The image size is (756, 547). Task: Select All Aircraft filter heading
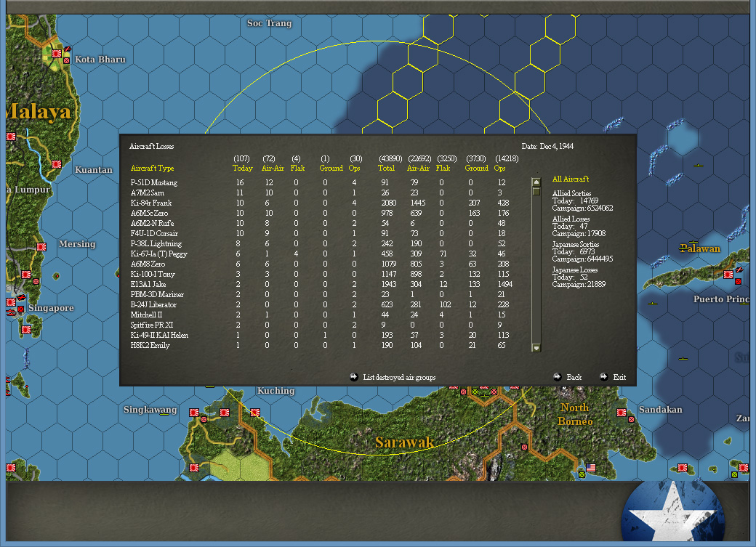(x=571, y=179)
